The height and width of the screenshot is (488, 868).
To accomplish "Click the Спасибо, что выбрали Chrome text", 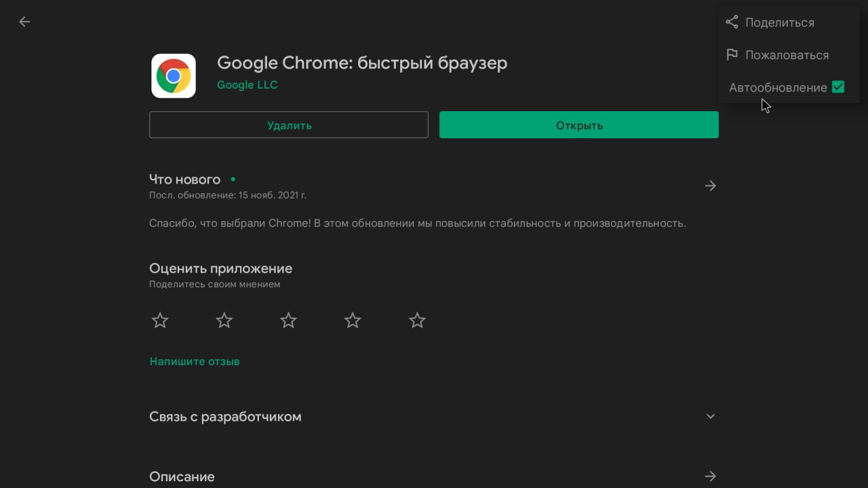I will [x=418, y=223].
